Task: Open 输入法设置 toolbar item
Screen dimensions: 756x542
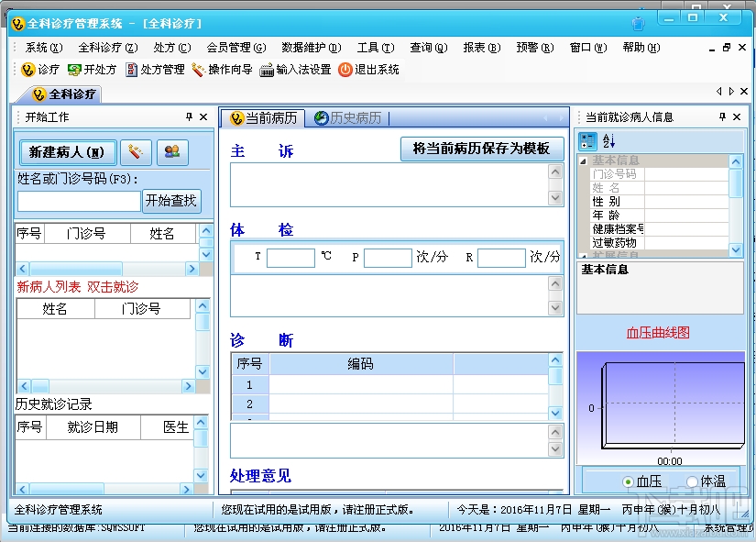Action: point(296,70)
